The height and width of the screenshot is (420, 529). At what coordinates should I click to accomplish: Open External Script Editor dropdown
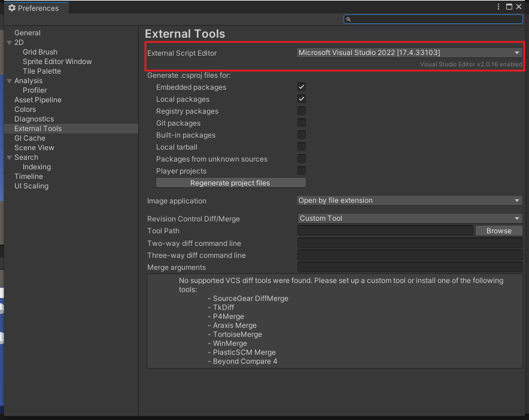(409, 53)
